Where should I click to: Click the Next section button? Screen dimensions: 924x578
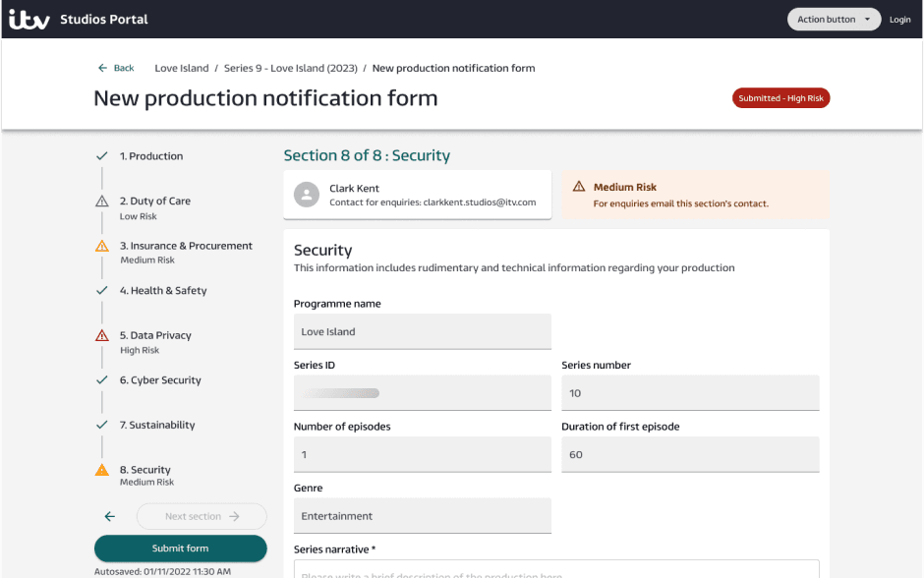202,516
